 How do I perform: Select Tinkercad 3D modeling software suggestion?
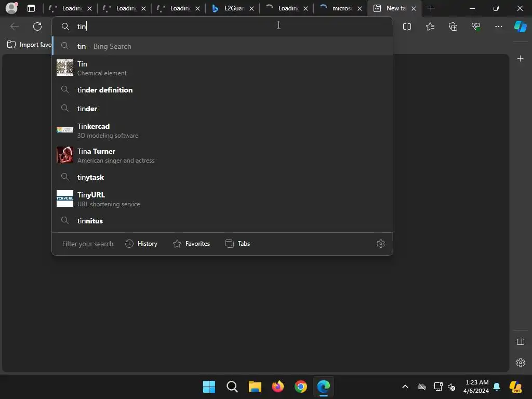222,130
